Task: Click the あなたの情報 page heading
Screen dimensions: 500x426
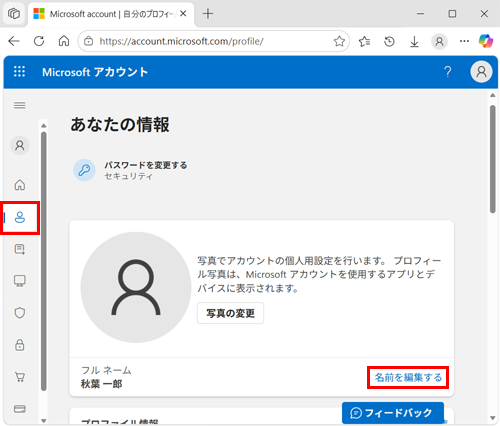Action: (120, 125)
